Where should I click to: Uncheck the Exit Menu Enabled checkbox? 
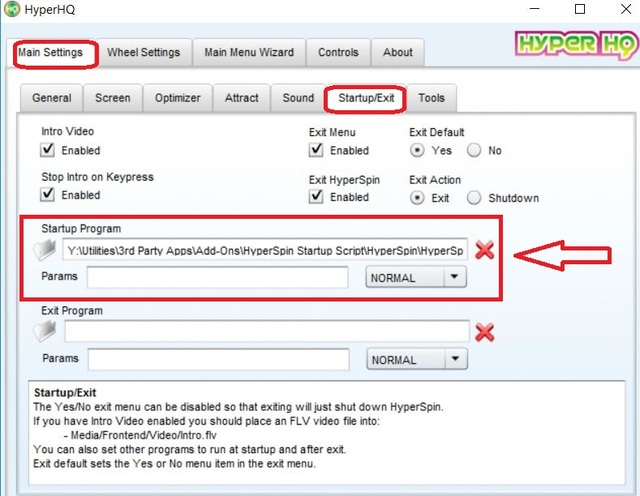click(x=316, y=150)
